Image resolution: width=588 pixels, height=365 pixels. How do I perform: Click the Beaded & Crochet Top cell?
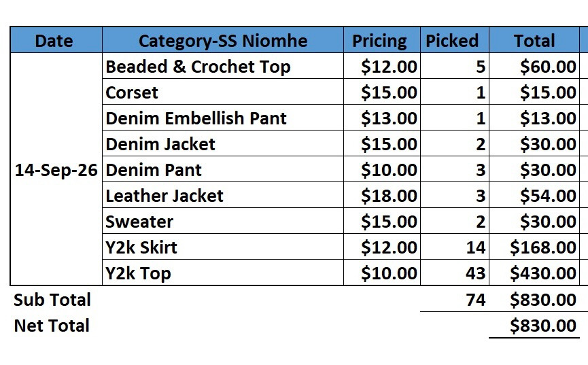pyautogui.click(x=223, y=66)
